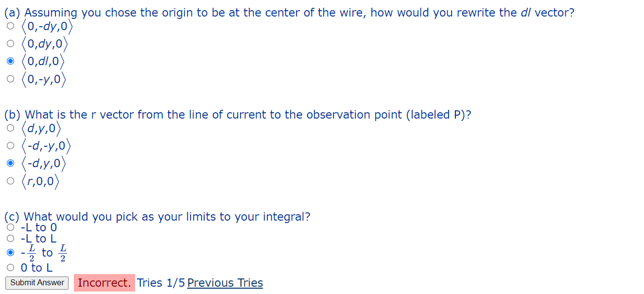Screen dimensions: 644x294
Task: Select the ⟨-d,y,0⟩ radio button
Action: click(x=10, y=163)
